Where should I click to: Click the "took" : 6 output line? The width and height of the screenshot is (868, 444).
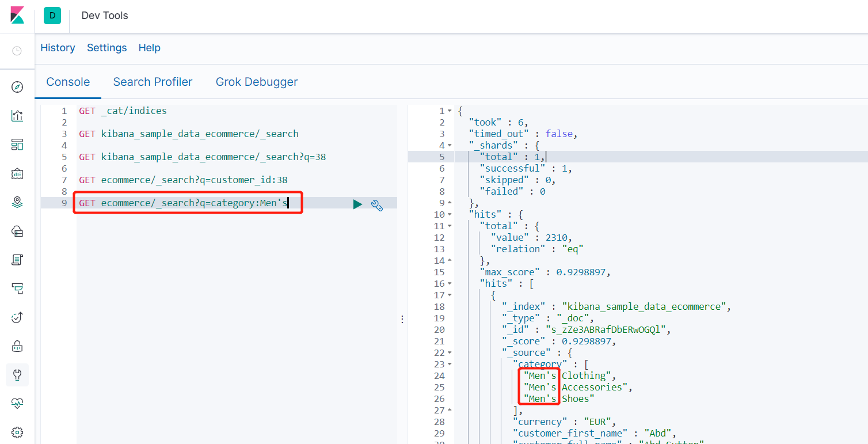[x=498, y=122]
